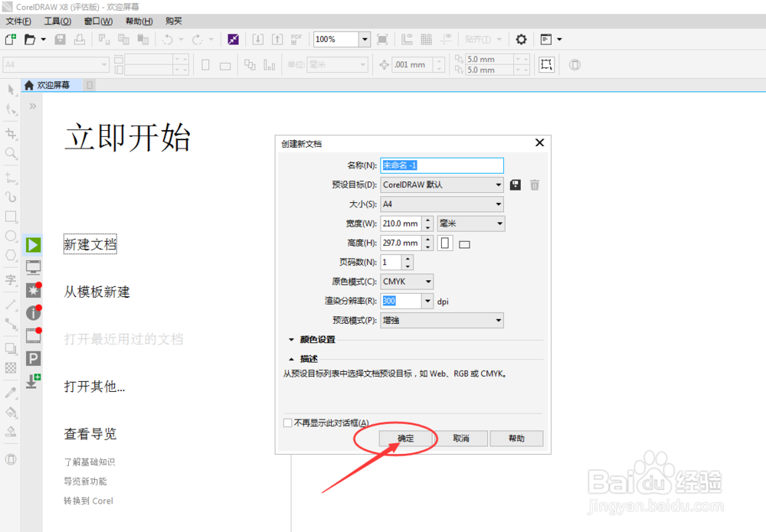
Task: Save the preset with the floppy disk icon in the dialog
Action: pyautogui.click(x=516, y=185)
